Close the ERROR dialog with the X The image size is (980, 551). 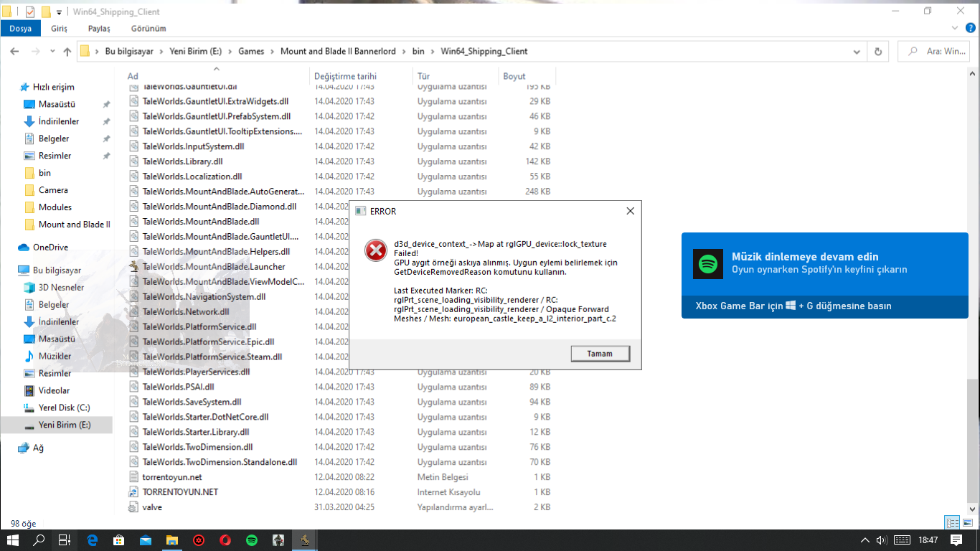coord(630,211)
